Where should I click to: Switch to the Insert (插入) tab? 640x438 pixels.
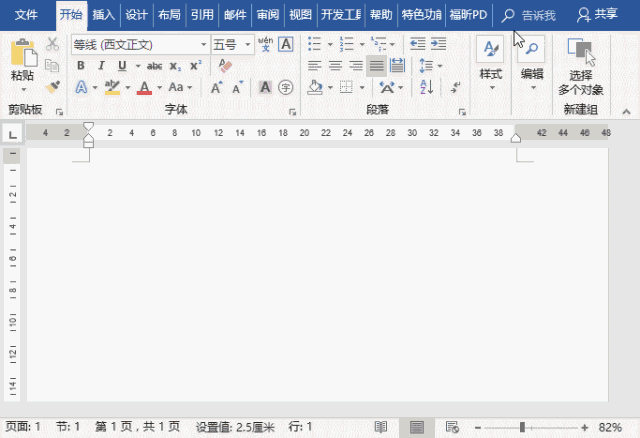pyautogui.click(x=103, y=15)
